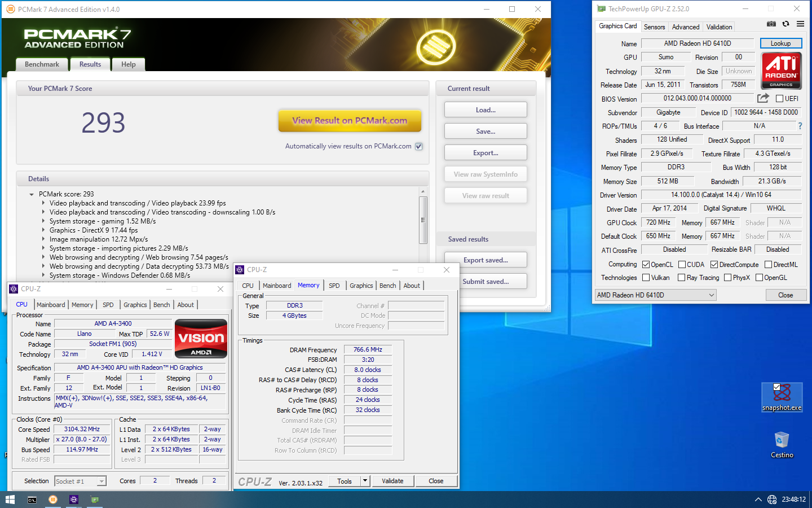
Task: Switch to GPU-Z on the taskbar
Action: [x=95, y=500]
